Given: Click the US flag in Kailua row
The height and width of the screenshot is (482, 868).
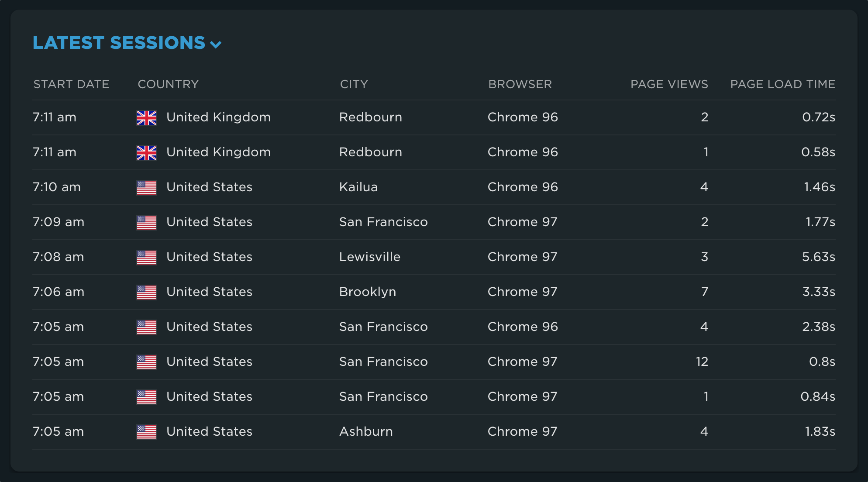Looking at the screenshot, I should 147,187.
